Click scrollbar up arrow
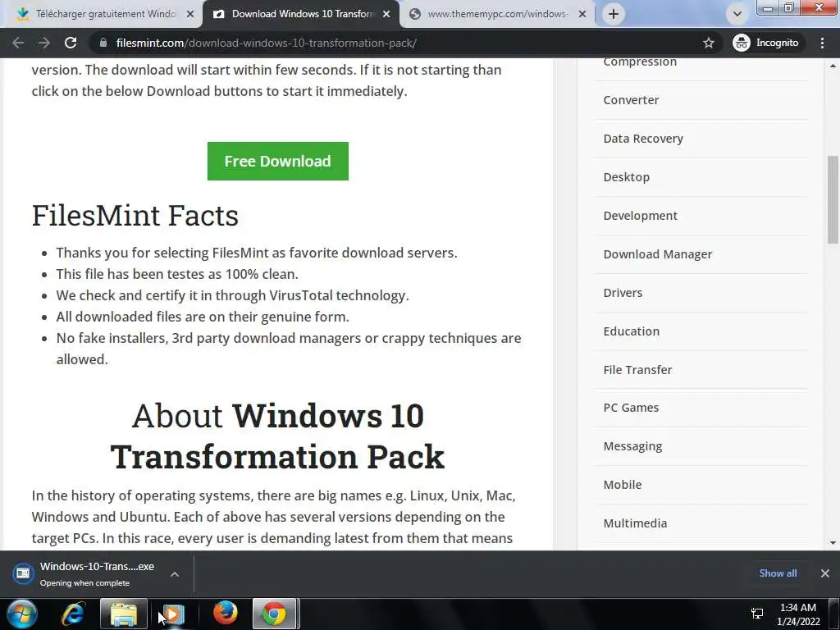This screenshot has height=630, width=840. coord(833,66)
